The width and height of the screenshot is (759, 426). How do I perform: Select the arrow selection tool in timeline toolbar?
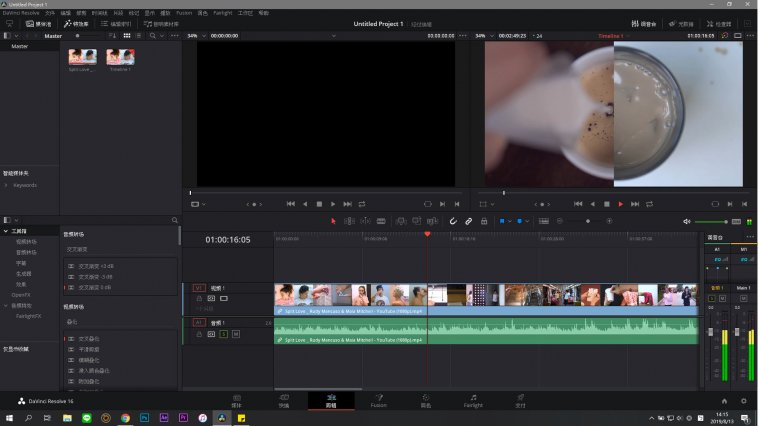pos(334,220)
